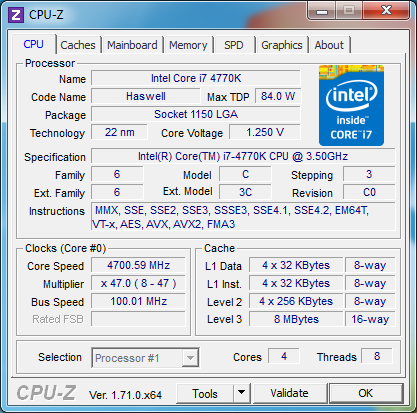Open the Tools dropdown arrow

tap(242, 393)
